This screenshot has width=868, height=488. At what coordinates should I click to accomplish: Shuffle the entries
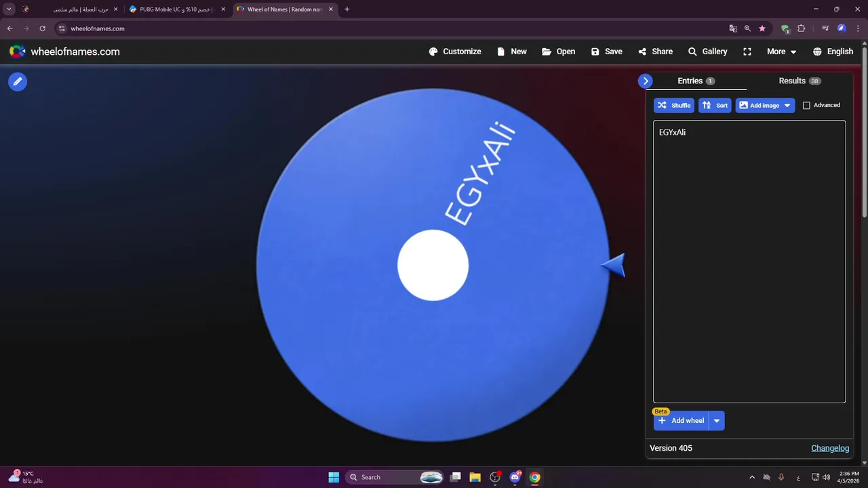click(x=674, y=105)
